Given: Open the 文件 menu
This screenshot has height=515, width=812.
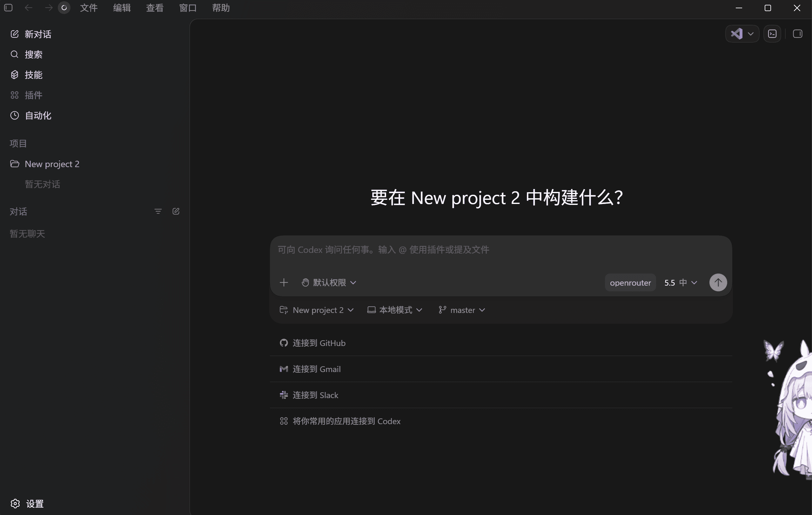Looking at the screenshot, I should coord(89,7).
